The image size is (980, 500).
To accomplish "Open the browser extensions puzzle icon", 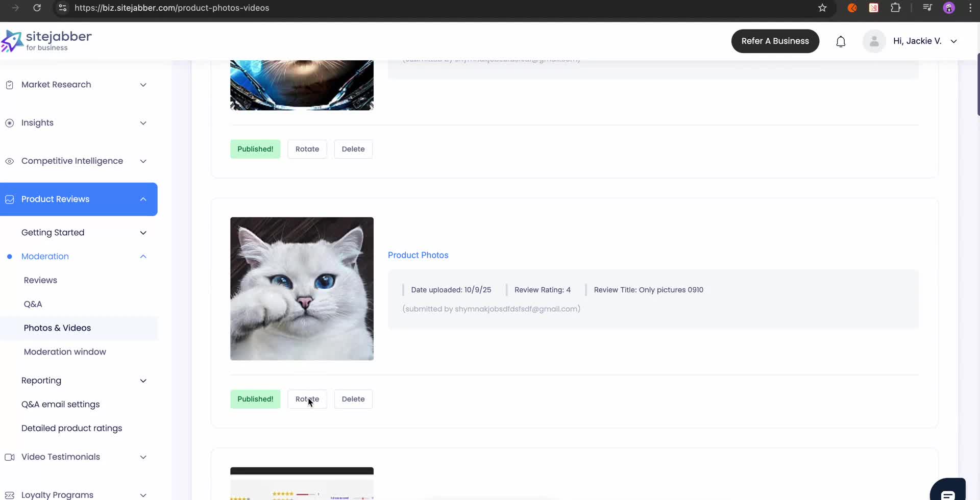I will click(x=895, y=8).
